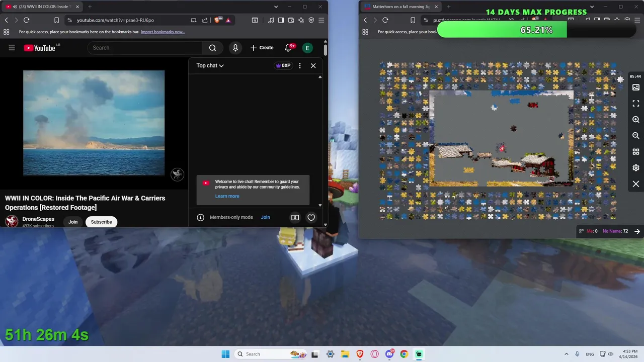Screen dimensions: 644x362
Task: Open Brave Shields icon on YouTube window
Action: [x=217, y=20]
